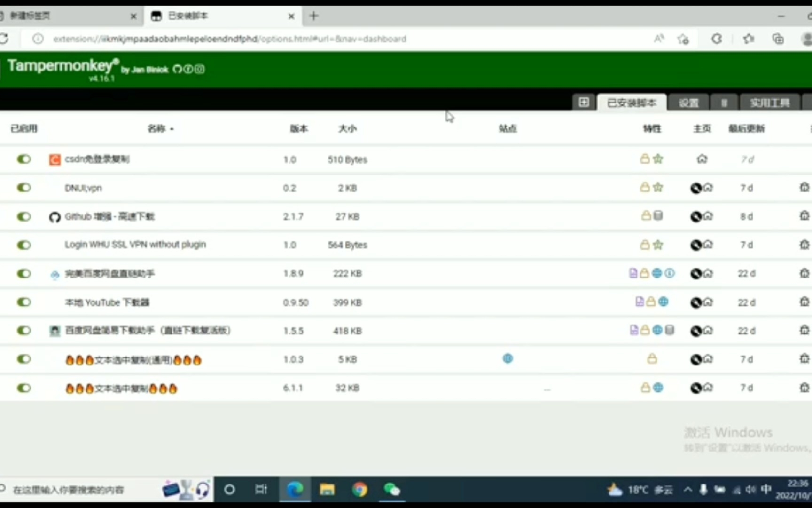Click the address bar URL

click(229, 39)
